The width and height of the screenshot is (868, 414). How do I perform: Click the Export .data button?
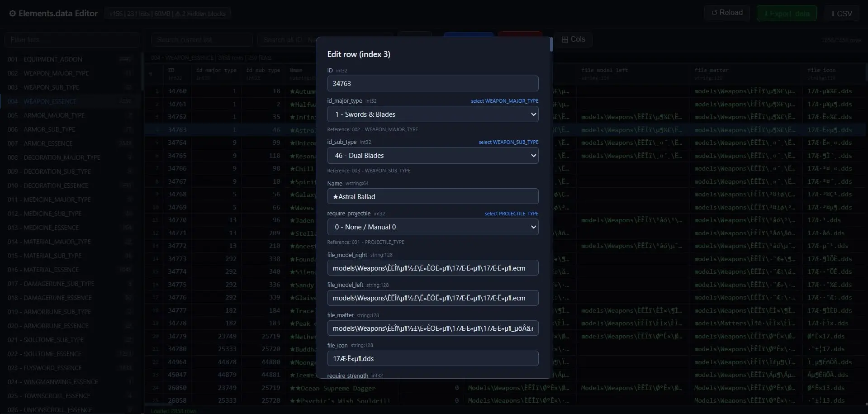click(787, 14)
